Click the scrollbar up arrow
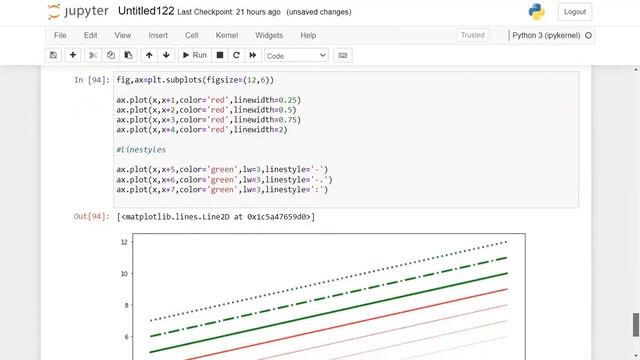The width and height of the screenshot is (640, 360). tap(636, 69)
